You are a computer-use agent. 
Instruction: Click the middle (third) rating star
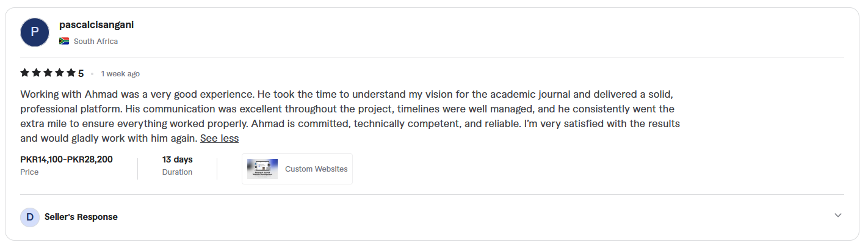click(x=48, y=73)
